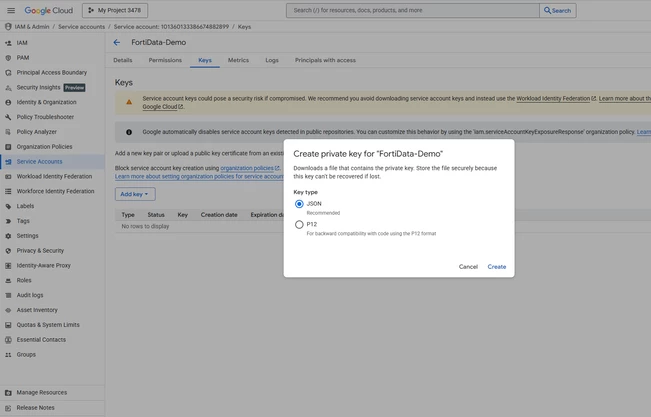
Task: Click the Privacy & Security icon
Action: click(8, 251)
